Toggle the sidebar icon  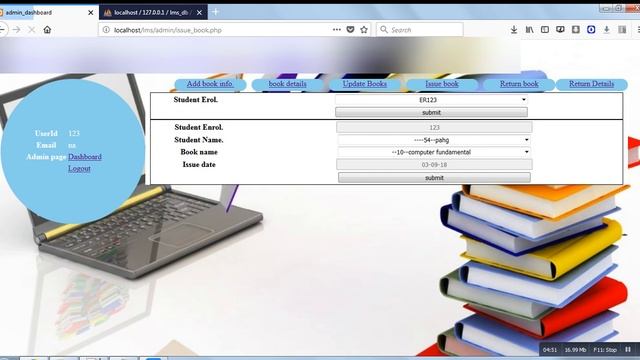(x=544, y=30)
